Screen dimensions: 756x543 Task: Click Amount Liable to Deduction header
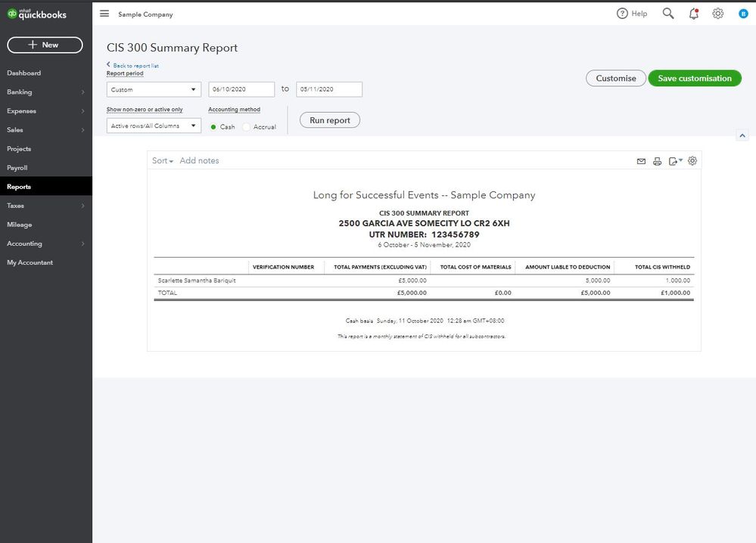click(568, 267)
